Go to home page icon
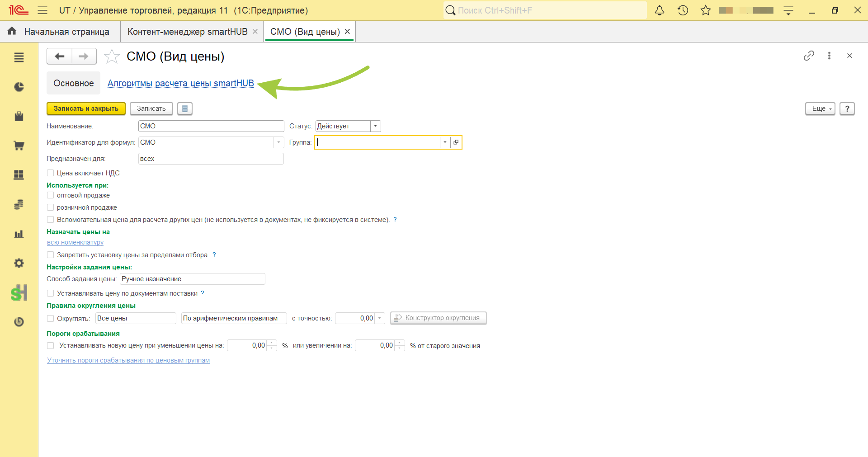Screen dimensions: 868x457 [12, 31]
